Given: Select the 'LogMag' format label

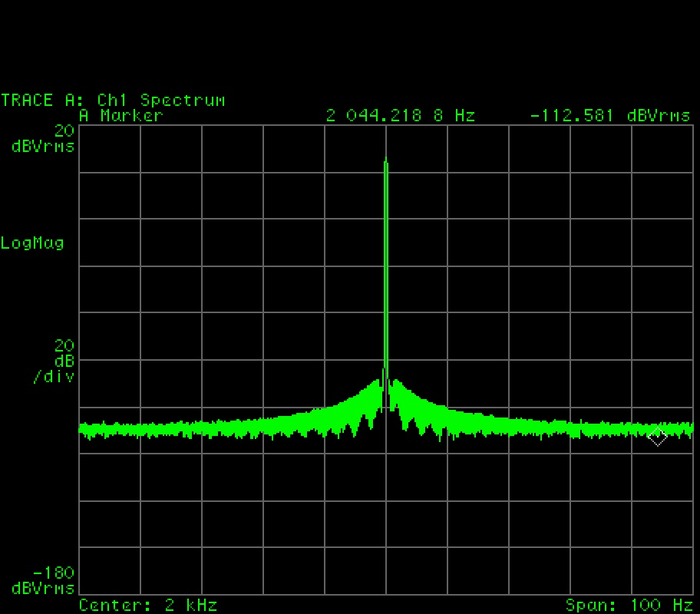Looking at the screenshot, I should pos(32,243).
